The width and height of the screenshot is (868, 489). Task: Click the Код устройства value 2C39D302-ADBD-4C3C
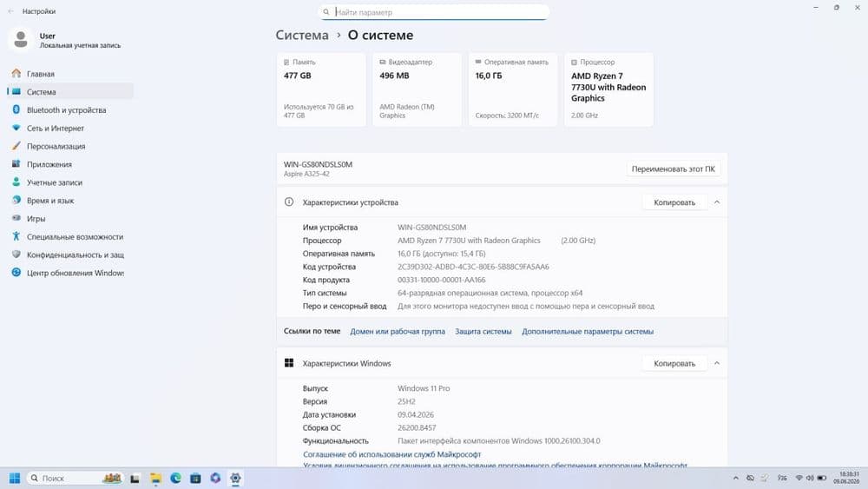coord(473,267)
